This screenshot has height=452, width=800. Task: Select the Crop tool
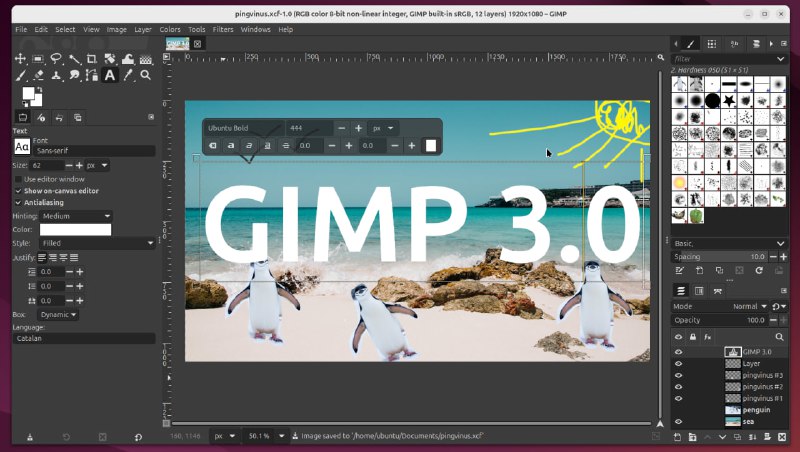click(x=92, y=59)
